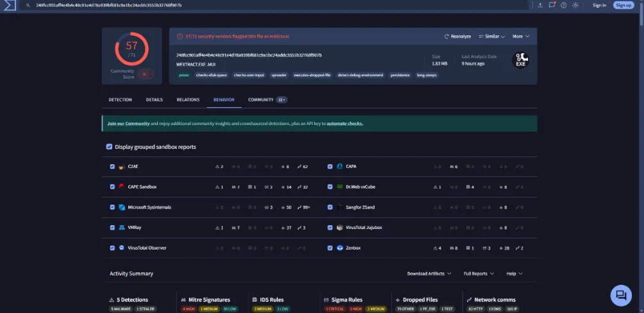Click the Sign in link

tap(599, 5)
